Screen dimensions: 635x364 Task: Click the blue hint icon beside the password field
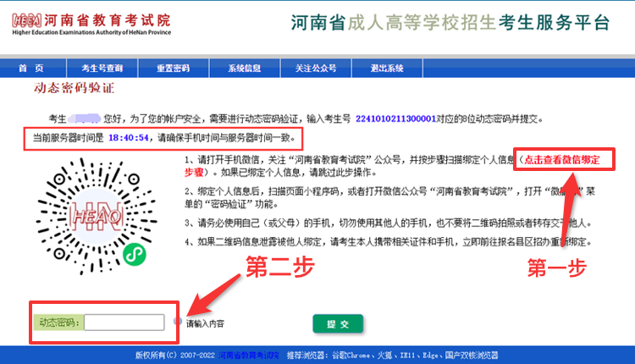(178, 321)
